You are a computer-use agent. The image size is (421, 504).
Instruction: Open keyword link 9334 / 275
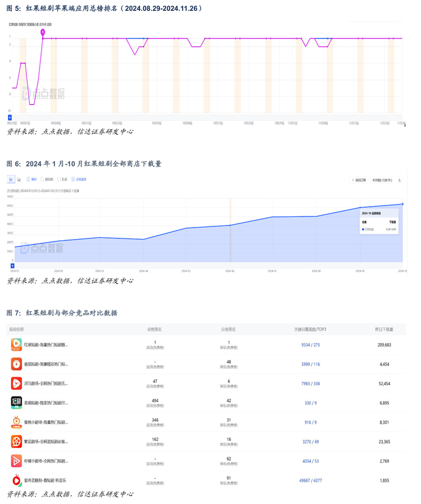pos(310,345)
